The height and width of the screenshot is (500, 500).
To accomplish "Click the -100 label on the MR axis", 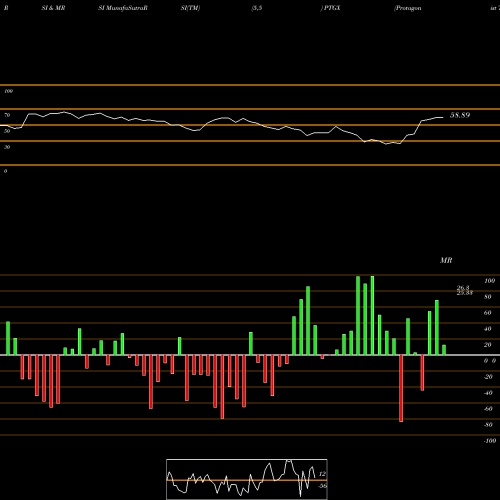I will [x=490, y=441].
